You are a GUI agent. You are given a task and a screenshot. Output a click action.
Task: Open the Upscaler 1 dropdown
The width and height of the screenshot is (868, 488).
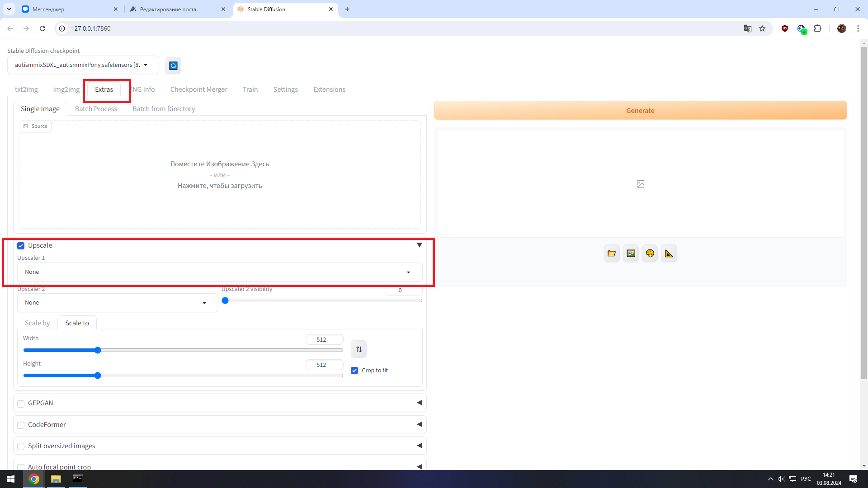click(x=219, y=272)
